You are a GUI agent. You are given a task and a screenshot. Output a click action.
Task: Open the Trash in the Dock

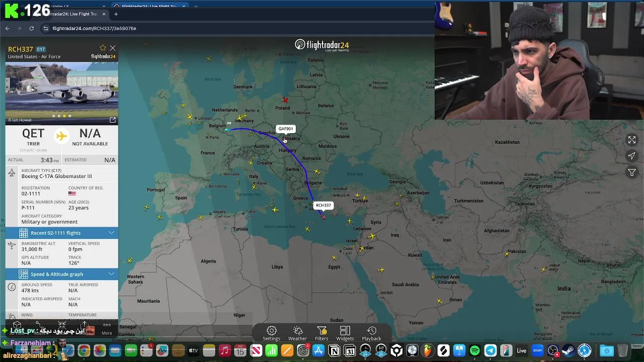click(x=622, y=351)
